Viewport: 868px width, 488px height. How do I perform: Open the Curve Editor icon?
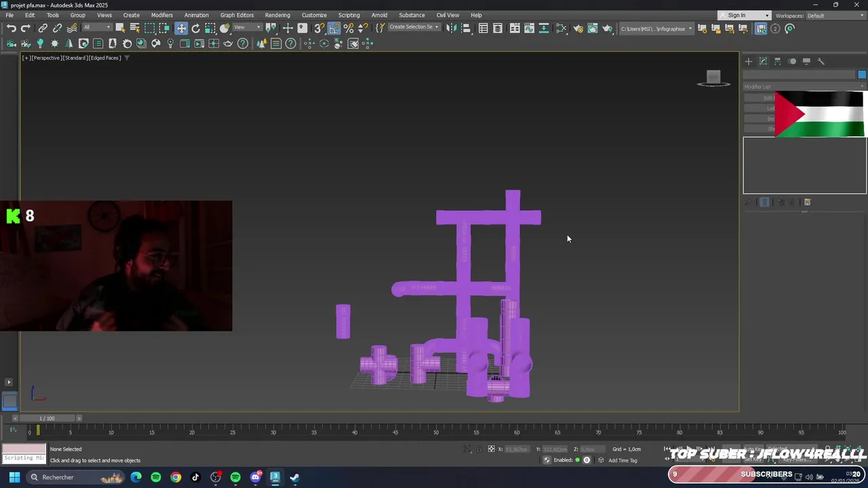coord(529,28)
